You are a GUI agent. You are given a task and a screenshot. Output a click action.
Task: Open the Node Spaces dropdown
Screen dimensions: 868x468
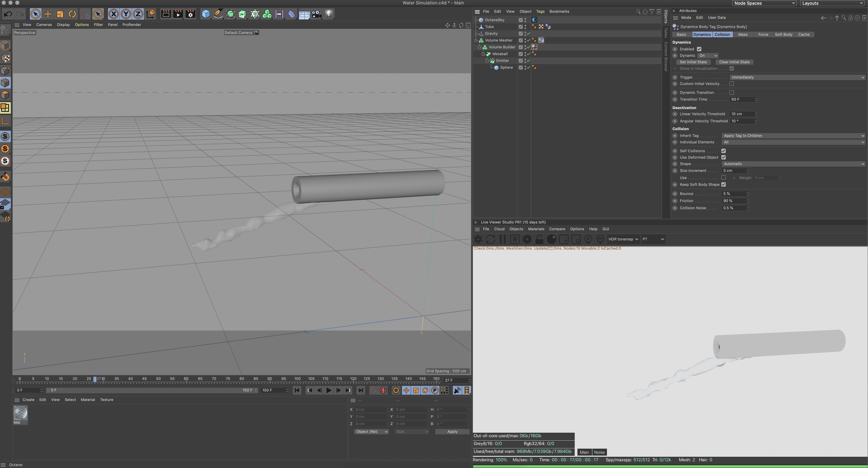764,3
